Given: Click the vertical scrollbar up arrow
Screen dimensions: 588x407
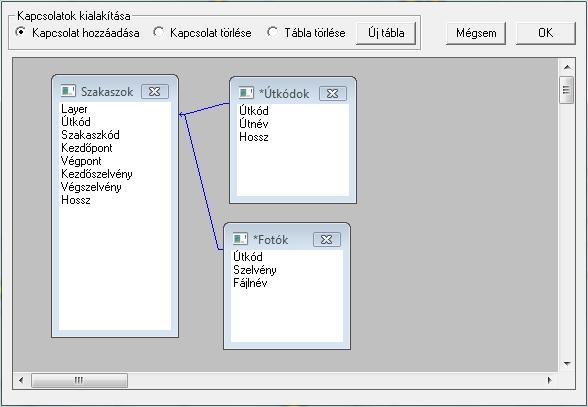Looking at the screenshot, I should point(567,67).
